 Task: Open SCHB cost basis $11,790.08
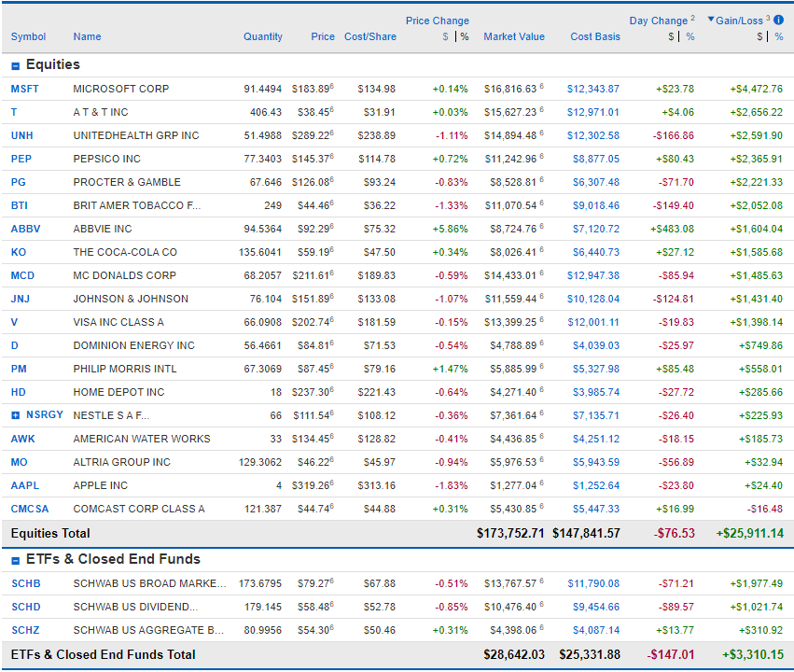[x=593, y=583]
